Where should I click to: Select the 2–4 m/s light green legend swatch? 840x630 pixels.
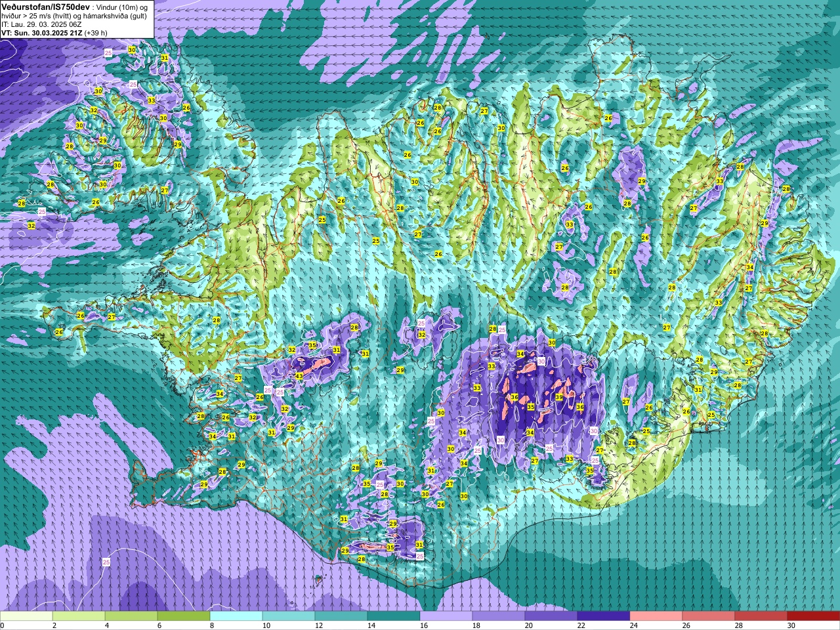click(x=79, y=616)
